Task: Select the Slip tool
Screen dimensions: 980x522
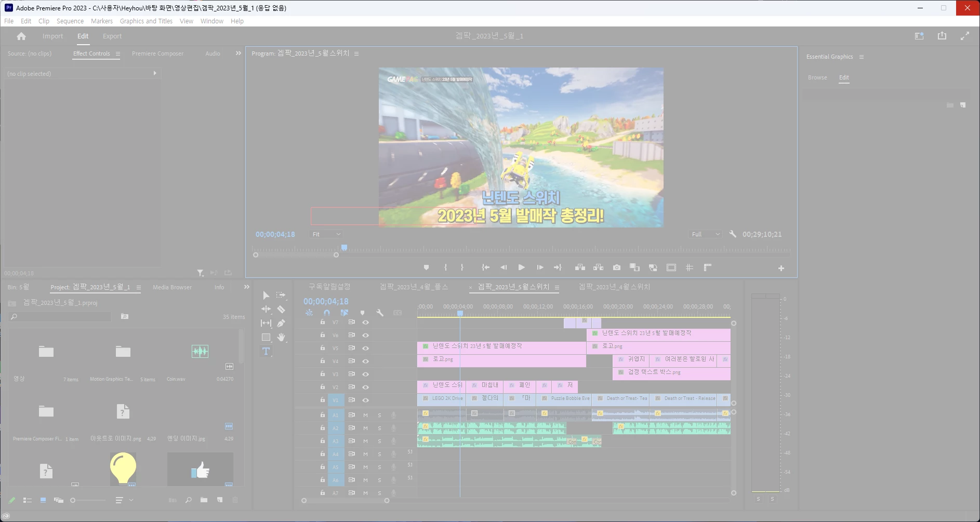Action: click(x=266, y=323)
